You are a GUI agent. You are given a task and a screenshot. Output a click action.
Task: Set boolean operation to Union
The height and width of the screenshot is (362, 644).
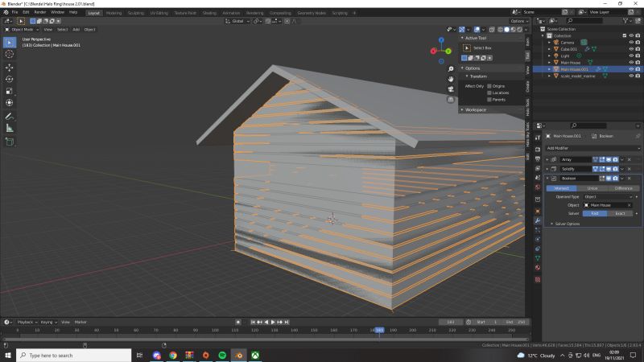tap(592, 188)
